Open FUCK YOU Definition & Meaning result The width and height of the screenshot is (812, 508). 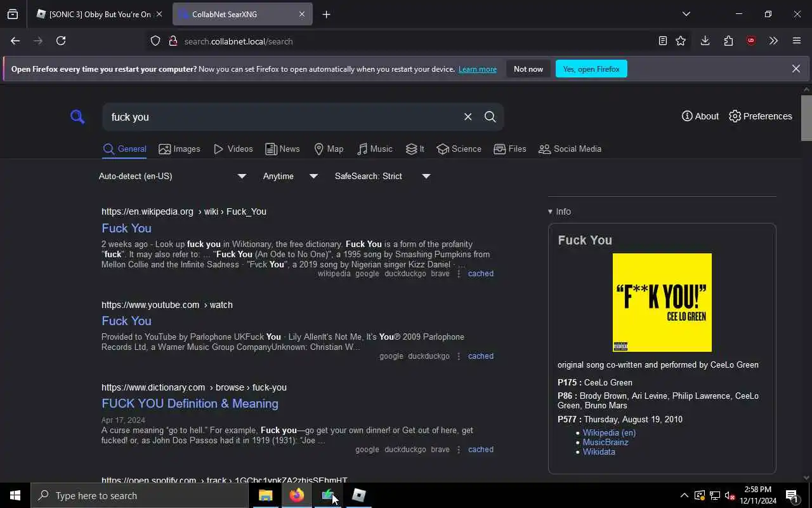[190, 403]
